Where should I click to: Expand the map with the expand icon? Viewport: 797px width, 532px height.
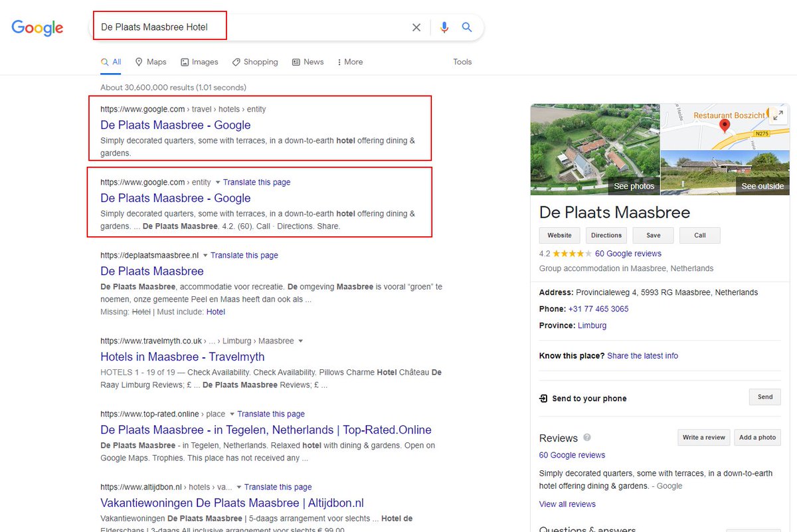[x=778, y=115]
